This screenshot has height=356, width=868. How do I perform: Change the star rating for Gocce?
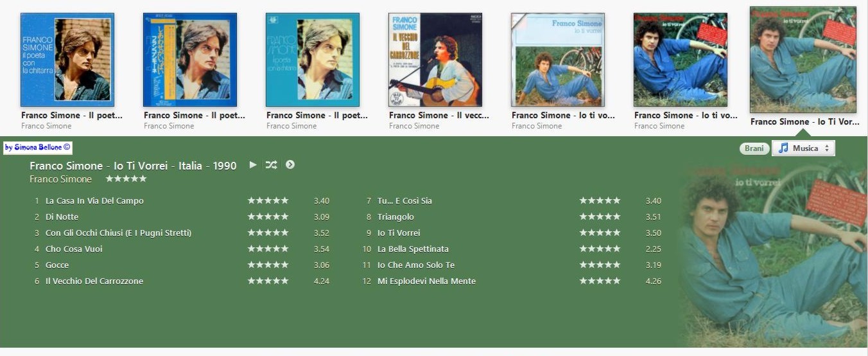268,265
